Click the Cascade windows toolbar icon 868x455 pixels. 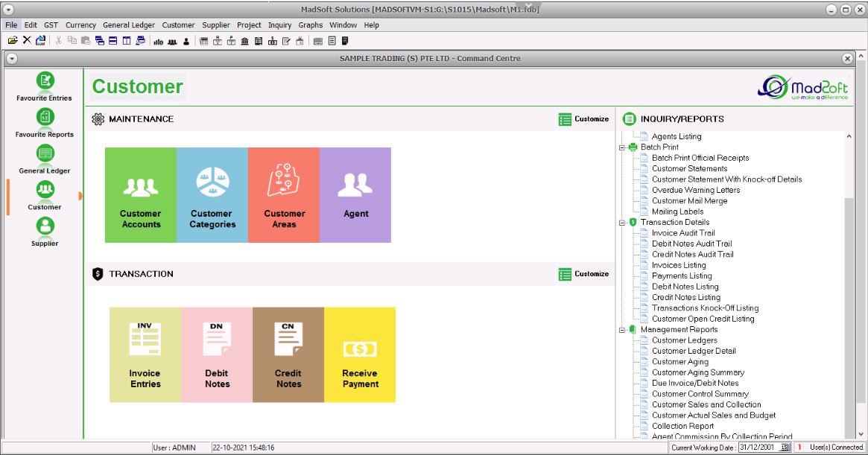click(x=100, y=40)
